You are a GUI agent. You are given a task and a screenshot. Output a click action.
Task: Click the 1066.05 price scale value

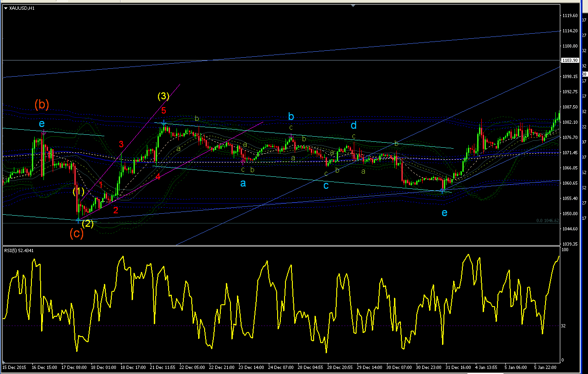[570, 168]
